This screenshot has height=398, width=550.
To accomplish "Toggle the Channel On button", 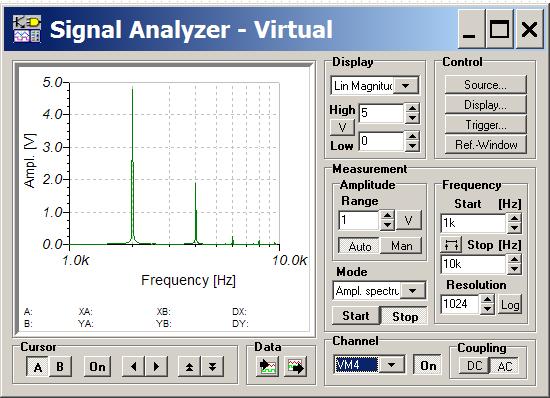I will (x=428, y=366).
